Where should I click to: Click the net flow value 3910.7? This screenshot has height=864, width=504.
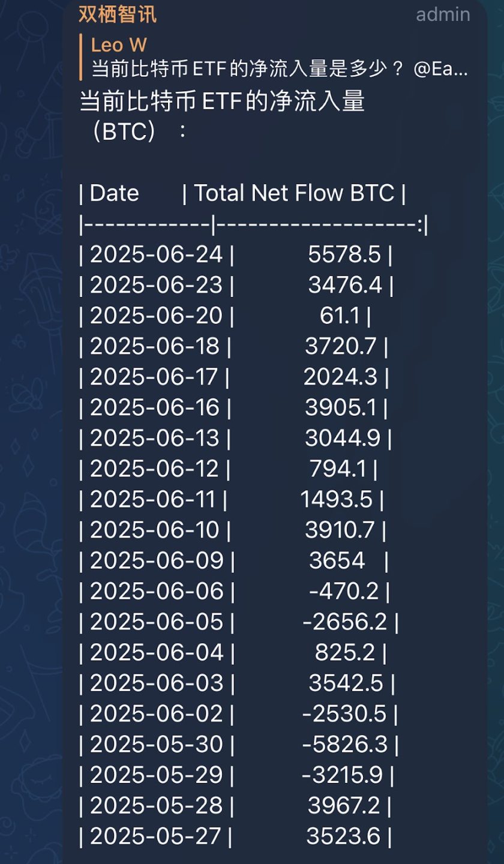(340, 530)
